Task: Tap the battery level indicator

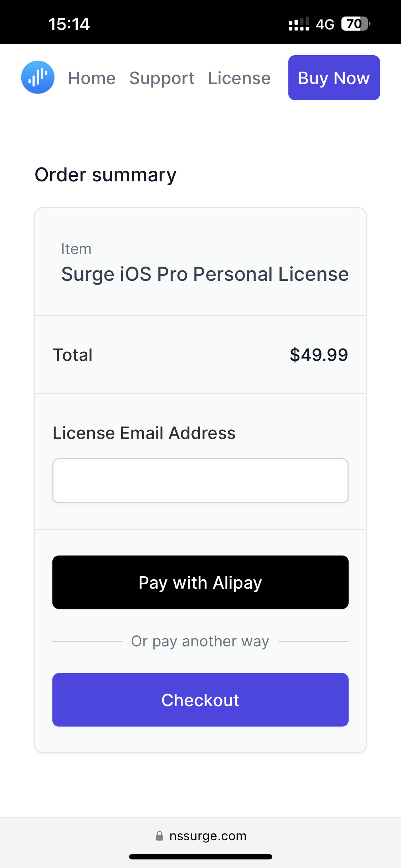Action: pos(355,24)
